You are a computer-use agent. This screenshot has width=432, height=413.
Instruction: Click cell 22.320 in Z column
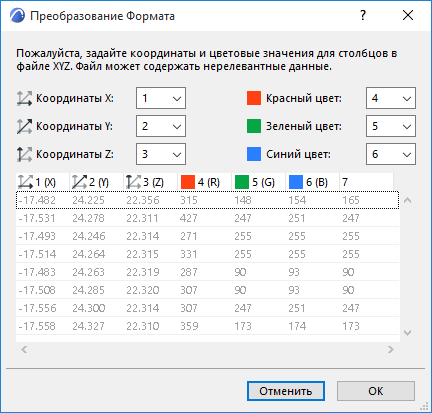click(143, 290)
